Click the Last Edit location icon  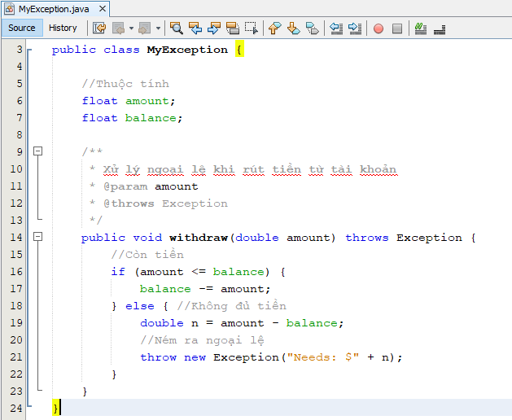tap(99, 28)
